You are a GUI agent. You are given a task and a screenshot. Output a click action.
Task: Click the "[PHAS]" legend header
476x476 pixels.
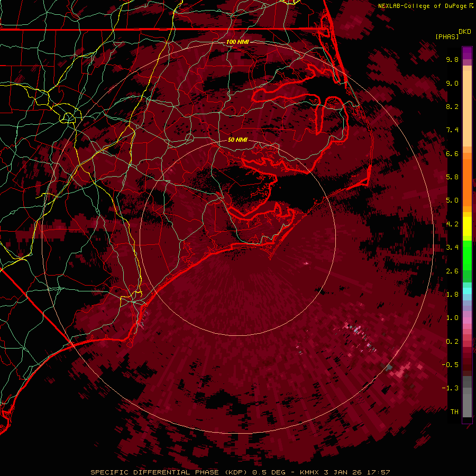[447, 36]
